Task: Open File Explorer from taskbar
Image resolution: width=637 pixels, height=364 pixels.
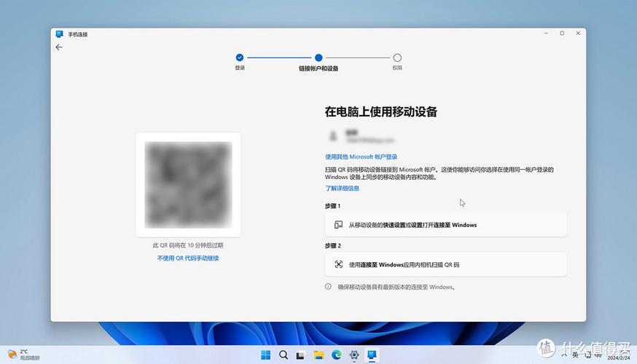Action: 318,355
